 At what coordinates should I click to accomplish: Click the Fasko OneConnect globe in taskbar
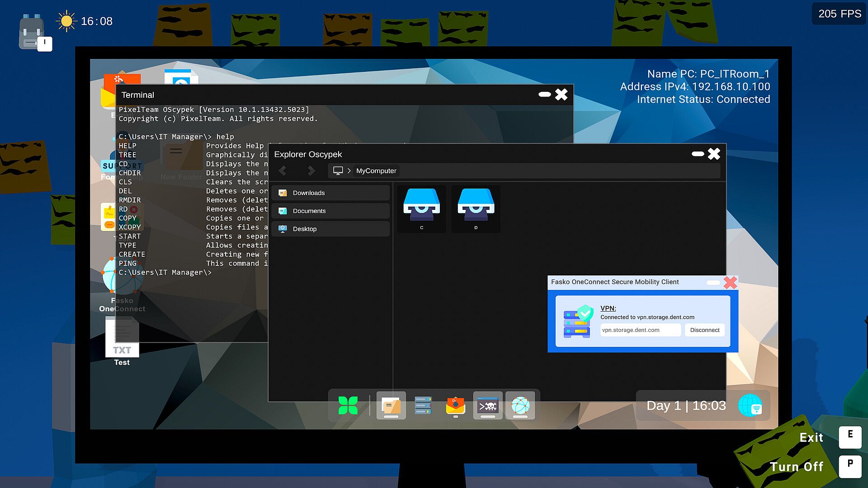point(520,405)
